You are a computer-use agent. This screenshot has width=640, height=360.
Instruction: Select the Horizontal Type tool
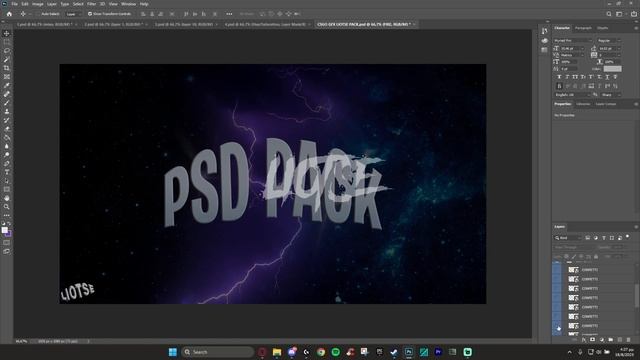coord(7,172)
